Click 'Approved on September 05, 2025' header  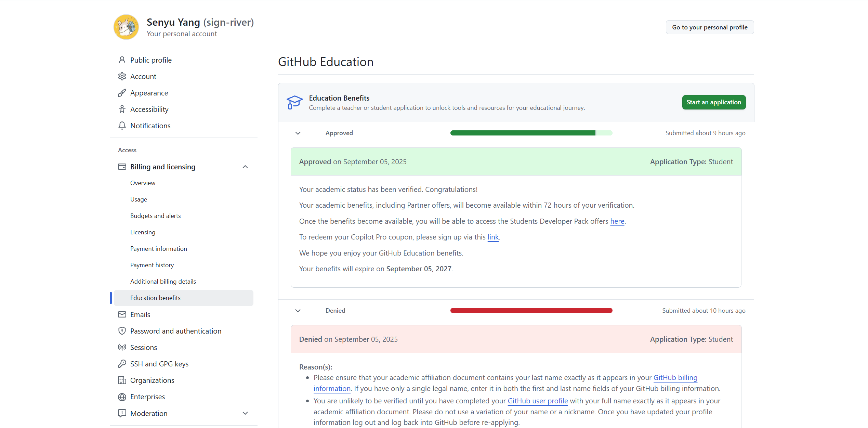click(353, 162)
